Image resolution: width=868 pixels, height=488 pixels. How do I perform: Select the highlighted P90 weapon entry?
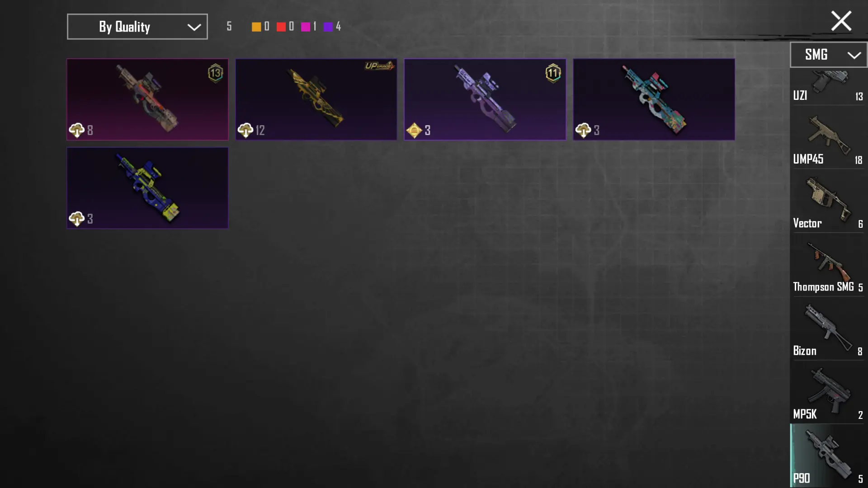[828, 455]
